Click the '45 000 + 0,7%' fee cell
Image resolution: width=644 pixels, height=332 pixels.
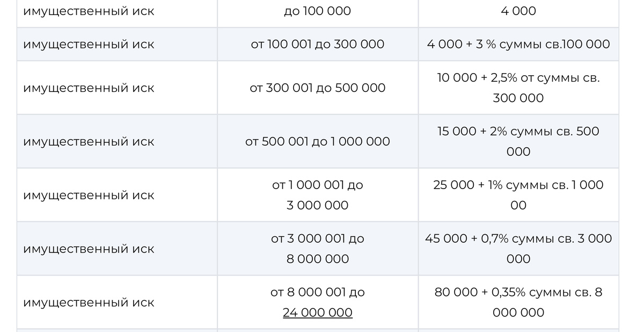(x=518, y=249)
